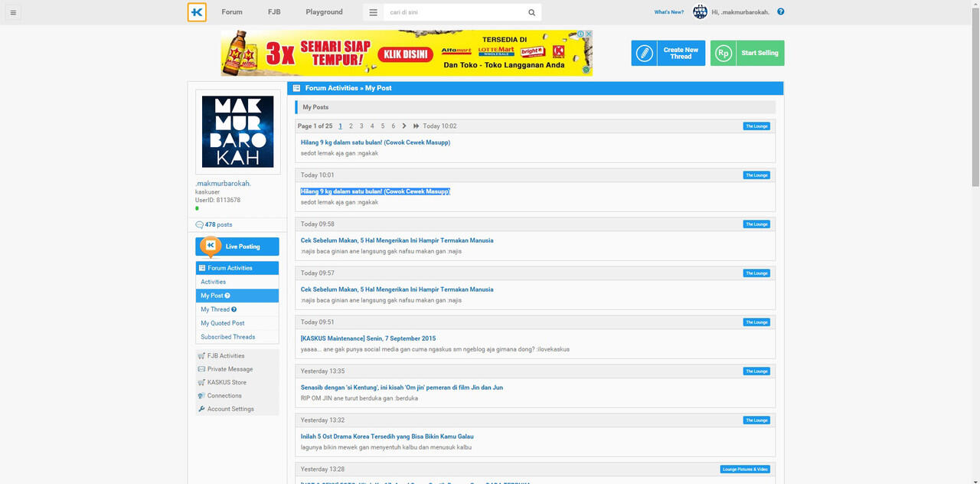Go to page 3 of posts
The height and width of the screenshot is (484, 980).
[361, 126]
